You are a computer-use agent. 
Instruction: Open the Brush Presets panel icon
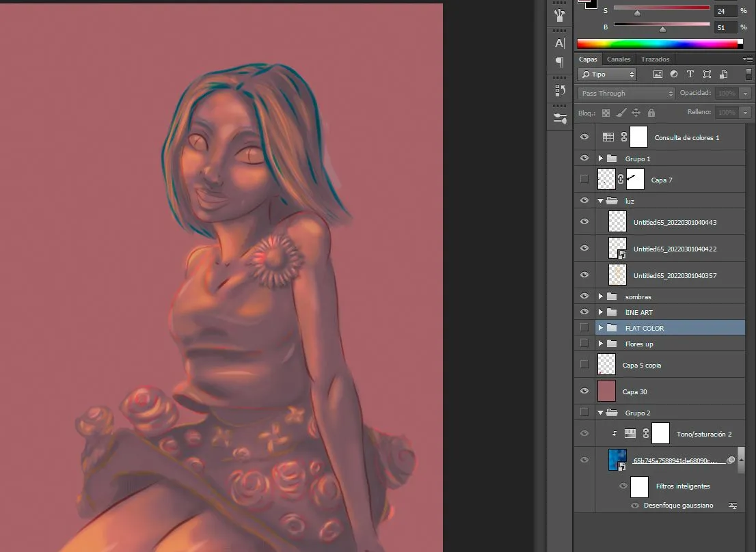(559, 16)
